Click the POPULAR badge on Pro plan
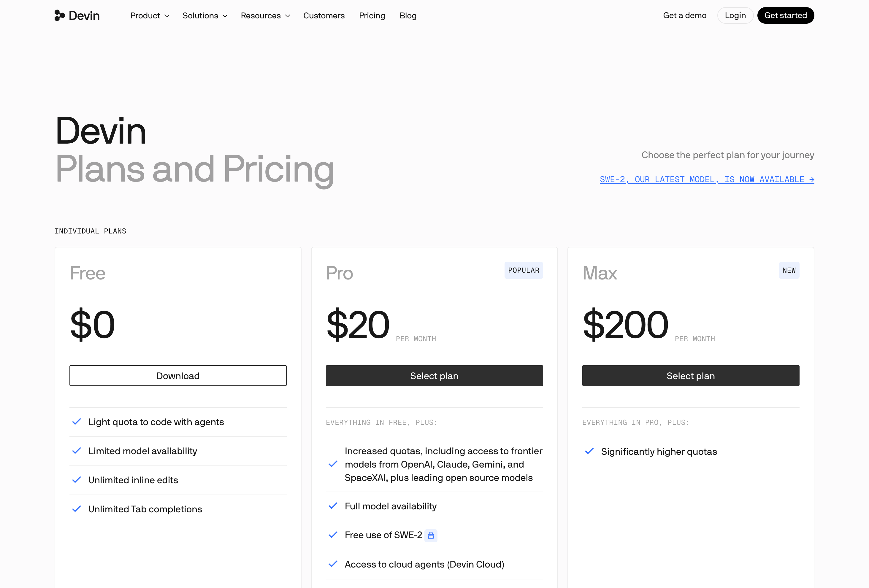 [524, 270]
